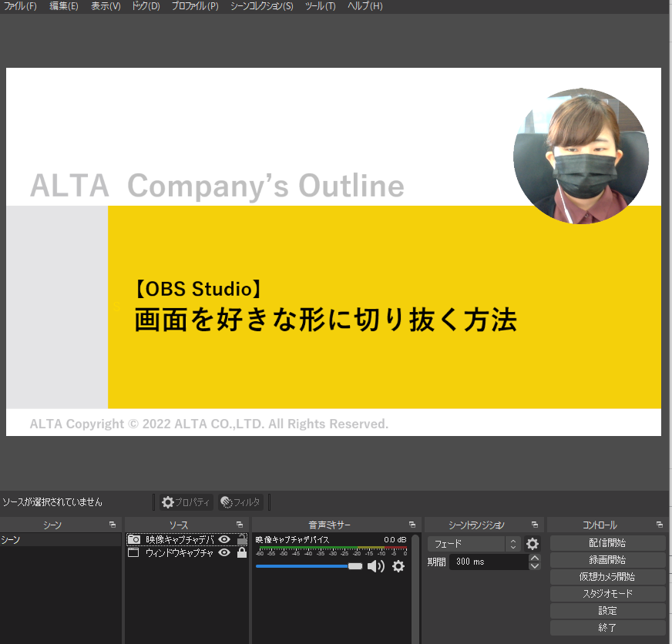Pop out the 音声ミキサー dock icon
Viewport: 672px width, 644px height.
click(x=412, y=525)
